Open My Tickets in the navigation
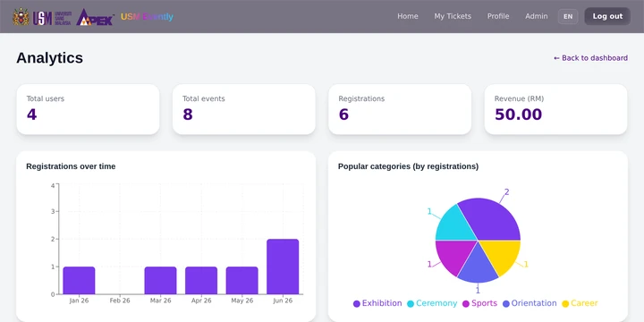644x322 pixels. 453,16
